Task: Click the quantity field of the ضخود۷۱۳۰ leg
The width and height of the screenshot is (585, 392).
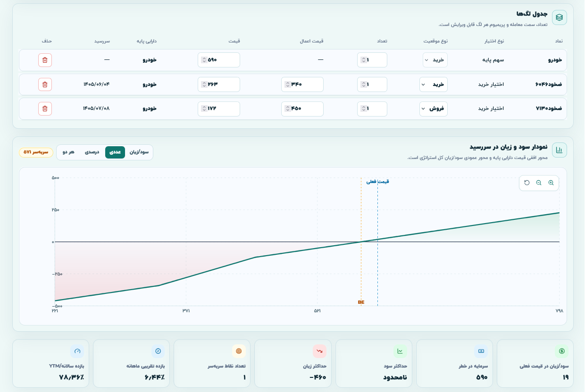Action: click(x=372, y=108)
